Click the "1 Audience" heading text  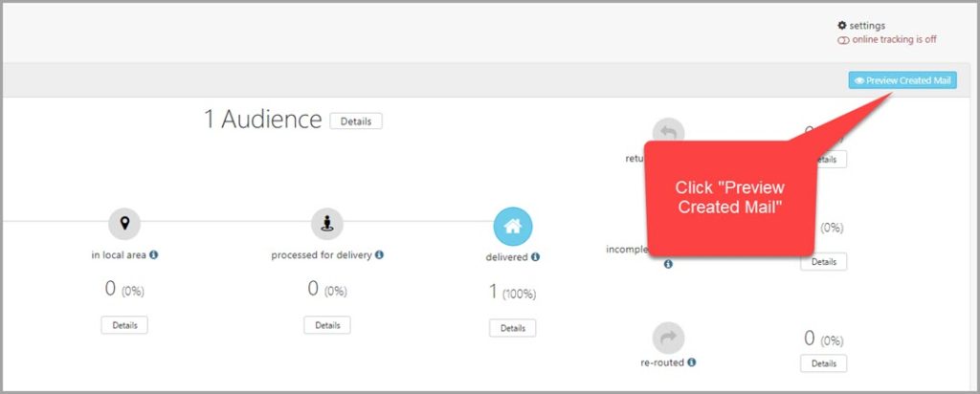point(262,119)
